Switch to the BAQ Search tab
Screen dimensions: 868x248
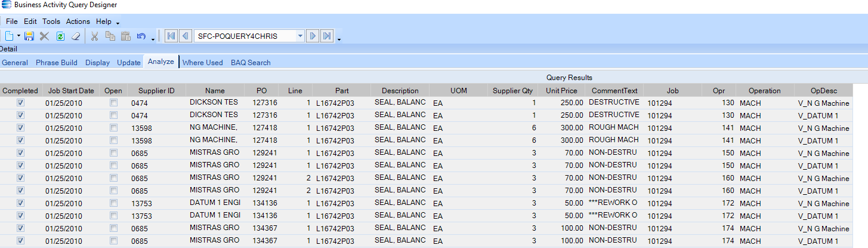251,62
